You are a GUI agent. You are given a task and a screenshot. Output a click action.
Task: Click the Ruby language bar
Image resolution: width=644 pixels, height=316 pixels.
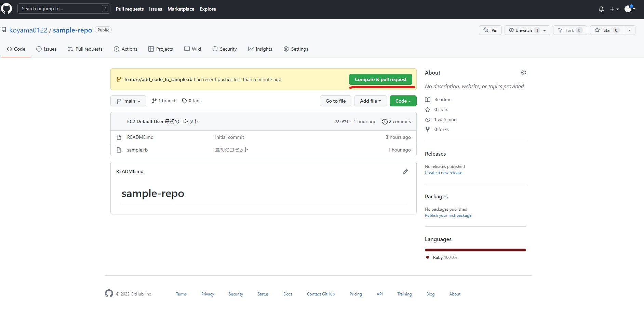[475, 250]
